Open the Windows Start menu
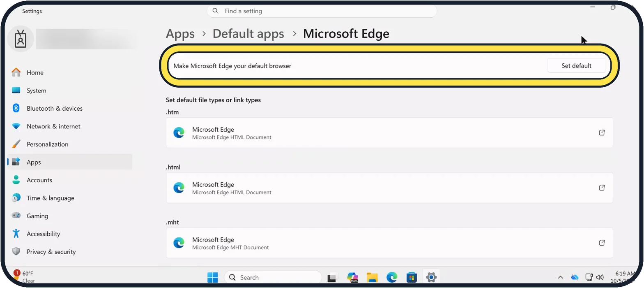The image size is (644, 288). click(x=213, y=278)
